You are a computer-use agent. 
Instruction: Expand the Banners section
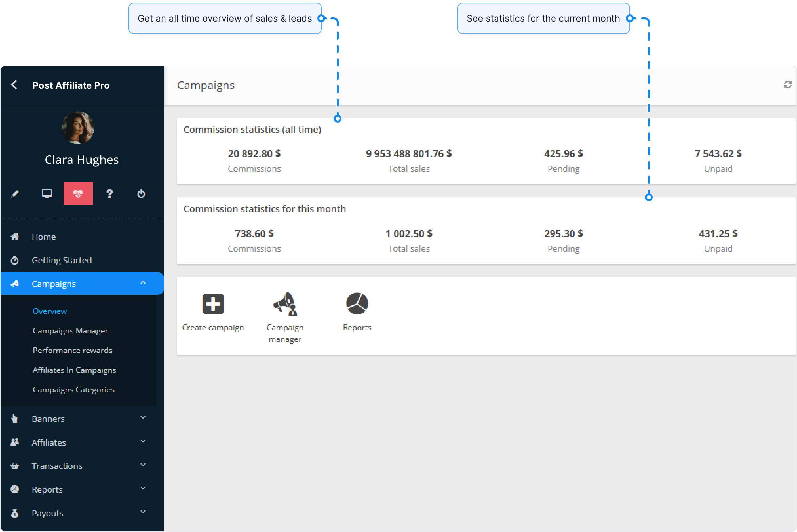[143, 418]
